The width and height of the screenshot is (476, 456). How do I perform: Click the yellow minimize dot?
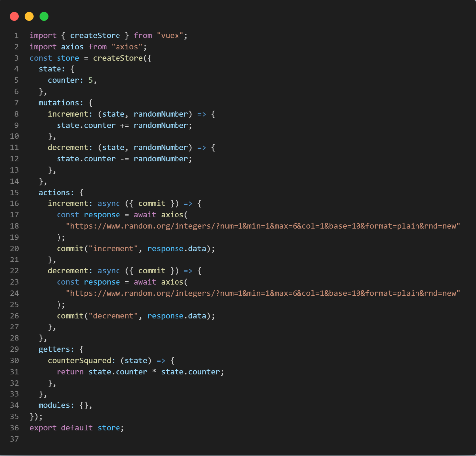click(29, 16)
